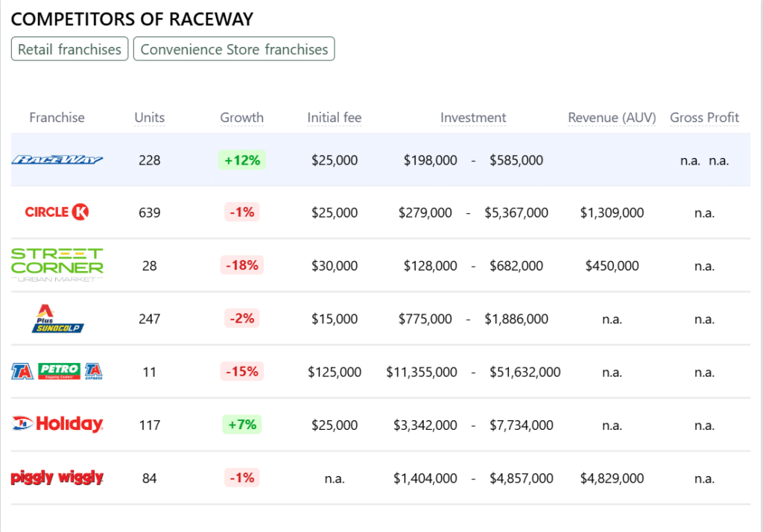Select Holiday's +7% growth badge
This screenshot has height=532, width=763.
[242, 425]
